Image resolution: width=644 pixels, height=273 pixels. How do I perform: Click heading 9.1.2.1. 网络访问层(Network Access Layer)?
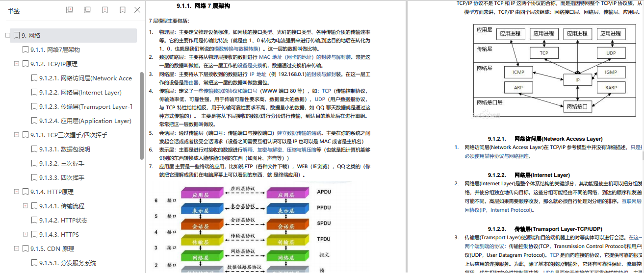545,139
